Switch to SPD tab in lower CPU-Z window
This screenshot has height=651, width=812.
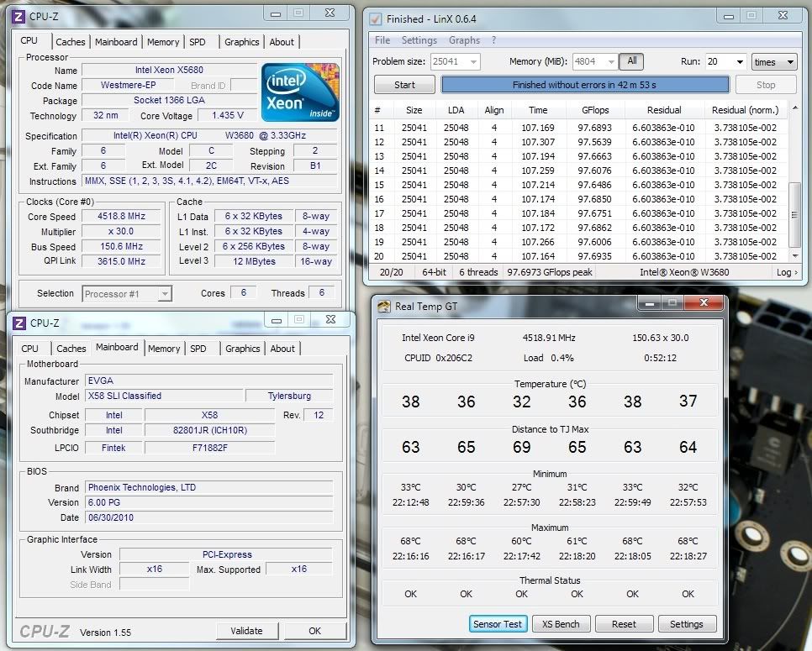(198, 349)
